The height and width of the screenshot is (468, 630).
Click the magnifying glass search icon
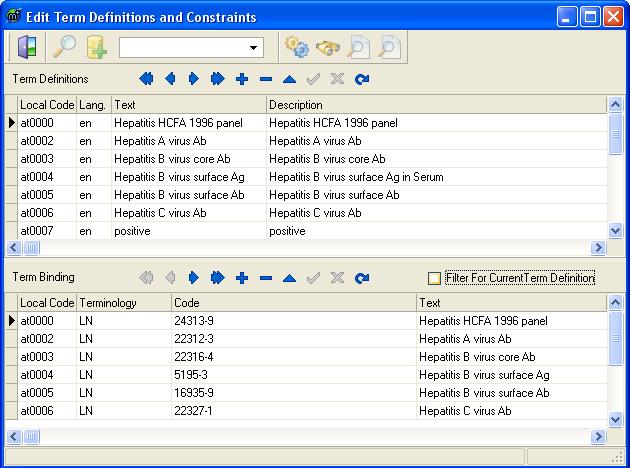pos(64,47)
